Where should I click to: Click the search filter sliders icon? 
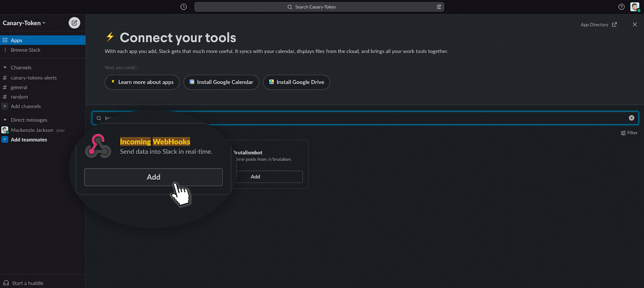439,7
